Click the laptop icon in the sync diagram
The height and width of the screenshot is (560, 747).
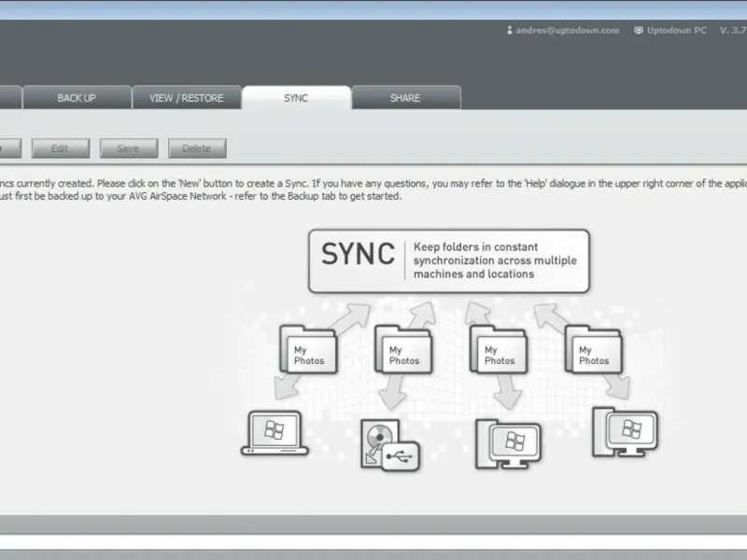[x=275, y=433]
